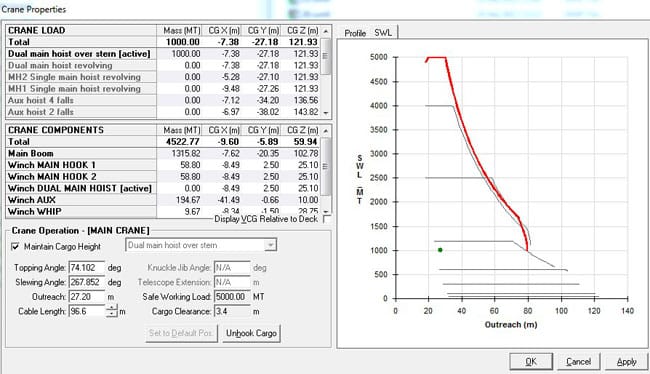Click the green load point on the SWL chart
Image resolution: width=650 pixels, height=374 pixels.
click(440, 250)
